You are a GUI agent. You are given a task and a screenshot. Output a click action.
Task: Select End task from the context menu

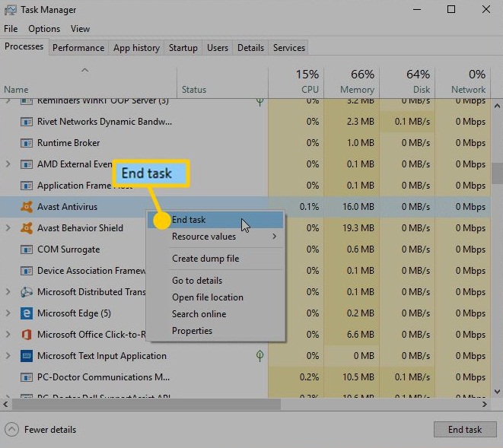[189, 220]
